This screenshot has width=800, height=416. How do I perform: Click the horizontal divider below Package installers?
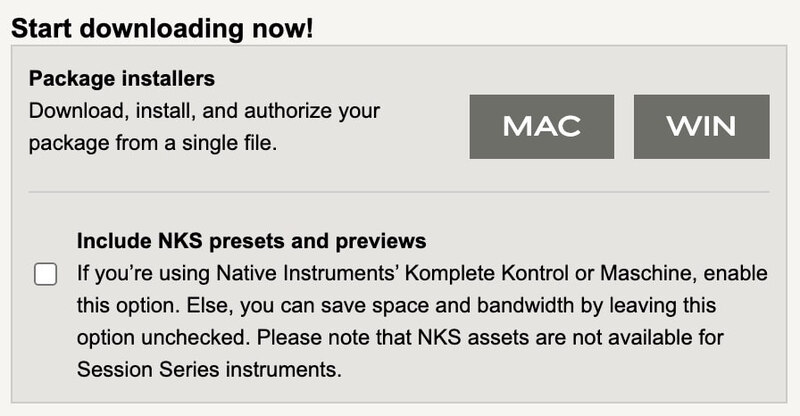coord(399,191)
